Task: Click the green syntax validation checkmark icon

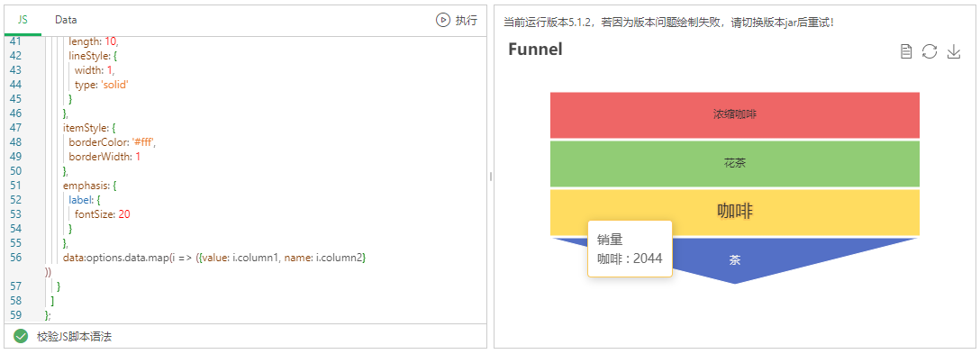Action: coord(21,337)
